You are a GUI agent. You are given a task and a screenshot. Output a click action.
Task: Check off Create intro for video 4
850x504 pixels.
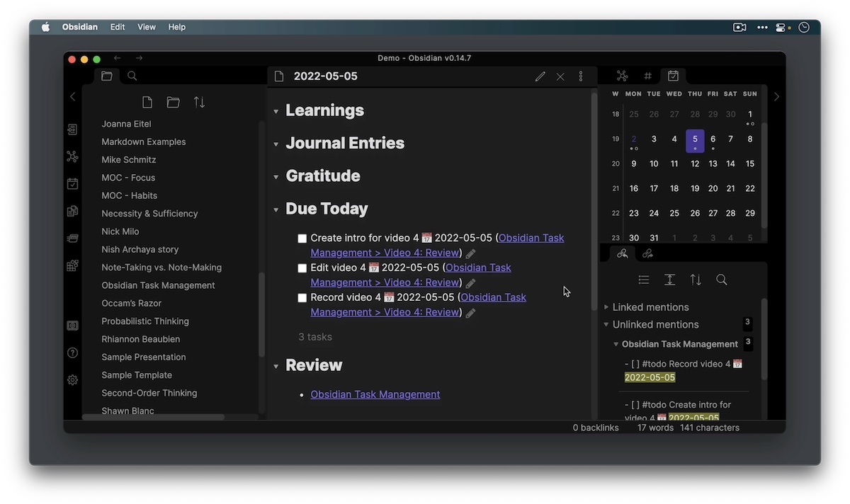click(302, 239)
